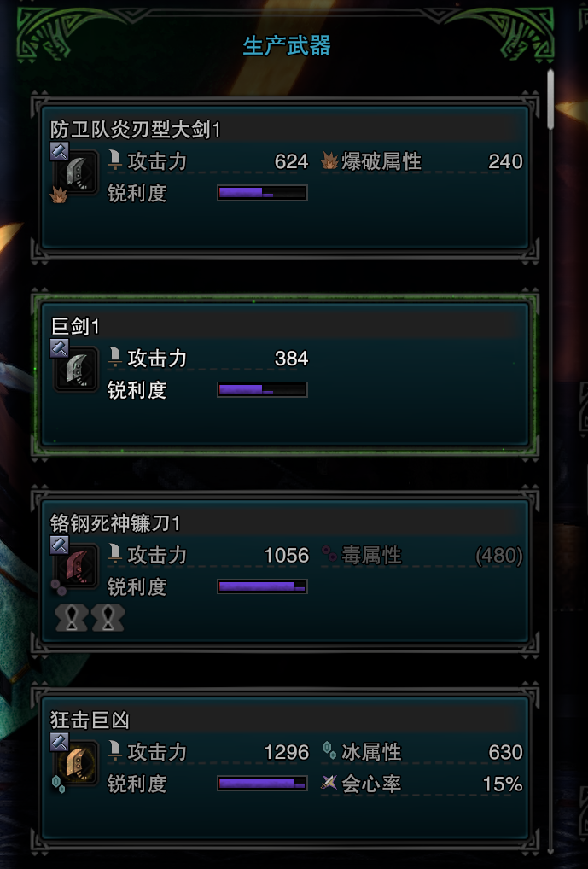Click the 生产武器 header title
The image size is (588, 869).
tap(287, 45)
